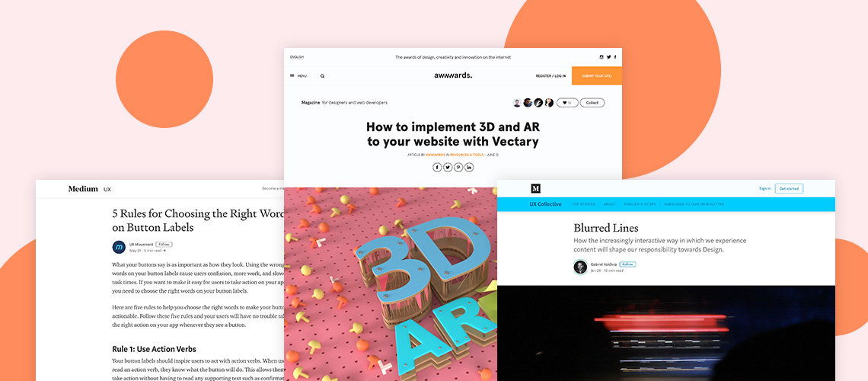Click the Blurred Lines article title
Image resolution: width=868 pixels, height=381 pixels.
click(605, 228)
